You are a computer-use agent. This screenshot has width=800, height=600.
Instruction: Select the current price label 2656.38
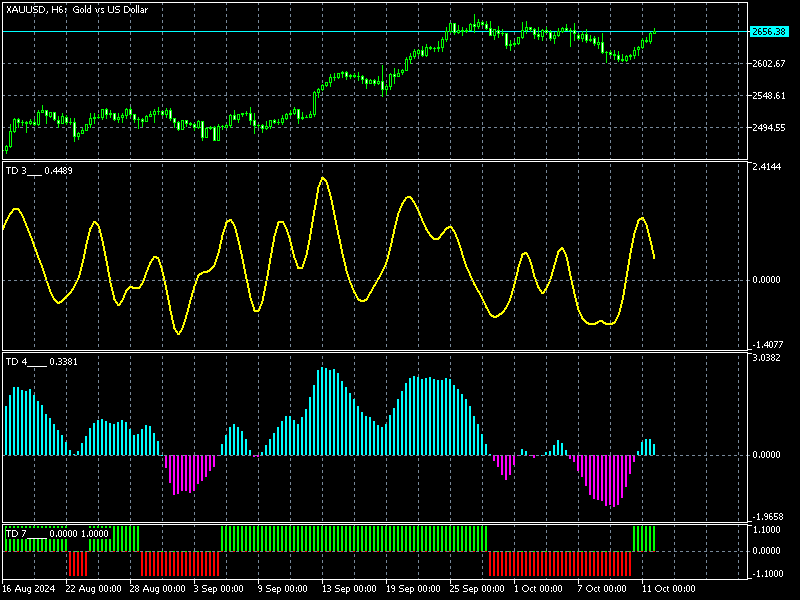769,32
